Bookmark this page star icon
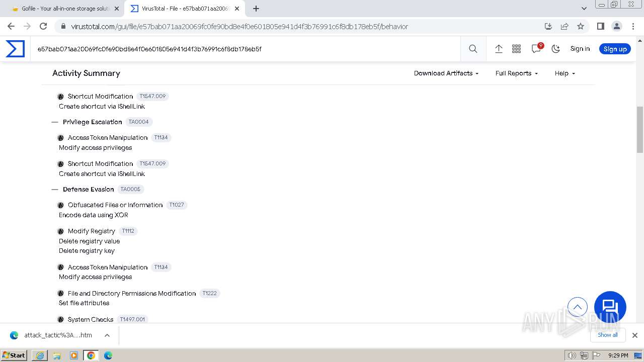Viewport: 644px width, 362px height. pos(581,26)
